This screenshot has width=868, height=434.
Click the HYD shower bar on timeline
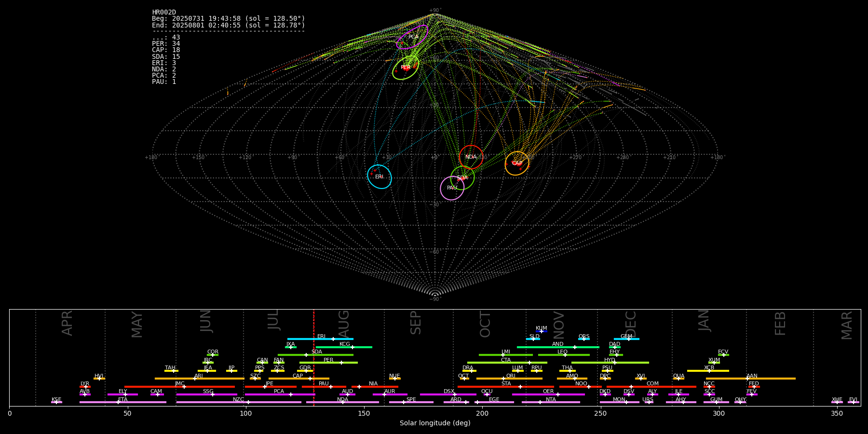pyautogui.click(x=610, y=363)
